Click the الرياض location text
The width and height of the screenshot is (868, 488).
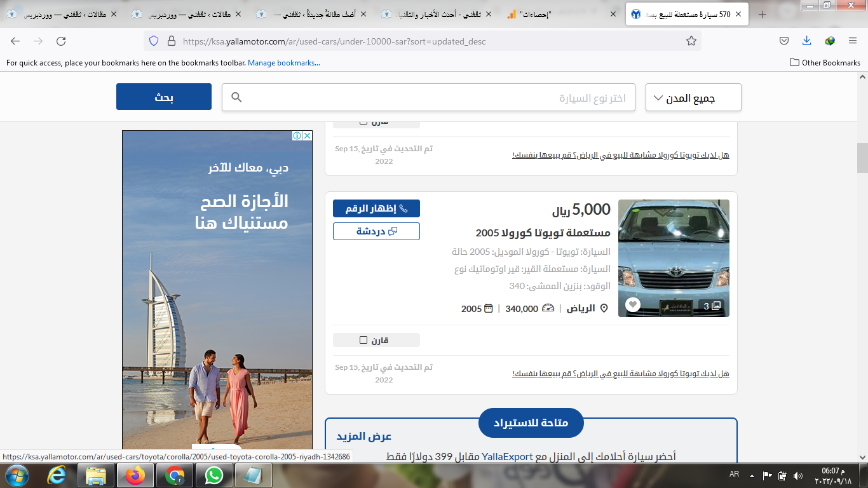point(581,308)
